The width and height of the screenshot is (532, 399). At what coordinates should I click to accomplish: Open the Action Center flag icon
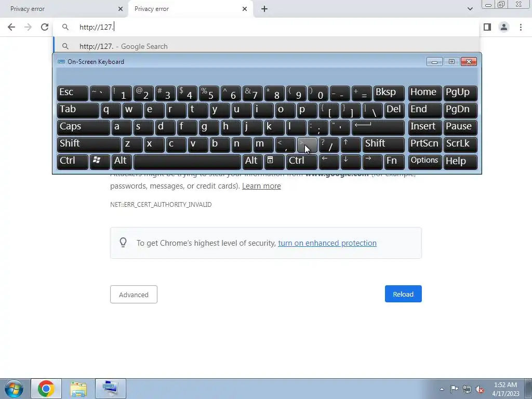pos(454,389)
